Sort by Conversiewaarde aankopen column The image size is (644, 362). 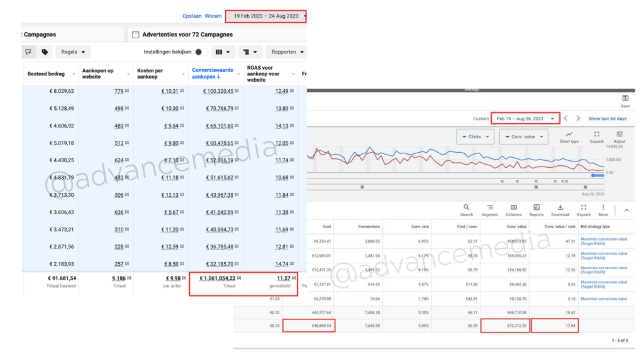[216, 75]
